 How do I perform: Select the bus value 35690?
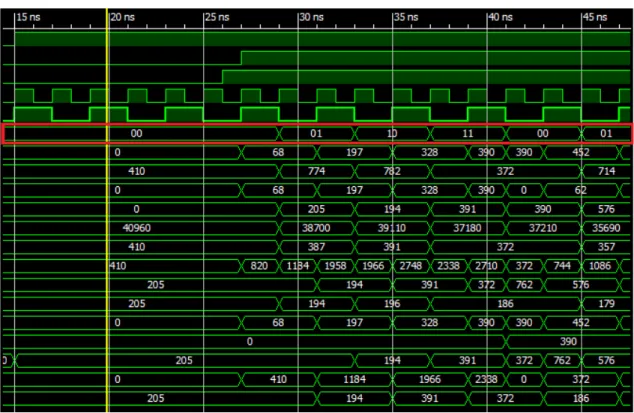click(x=606, y=228)
